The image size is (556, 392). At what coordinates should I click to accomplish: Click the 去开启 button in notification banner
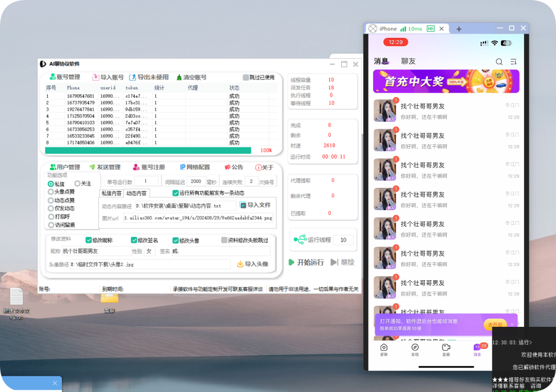pos(496,324)
